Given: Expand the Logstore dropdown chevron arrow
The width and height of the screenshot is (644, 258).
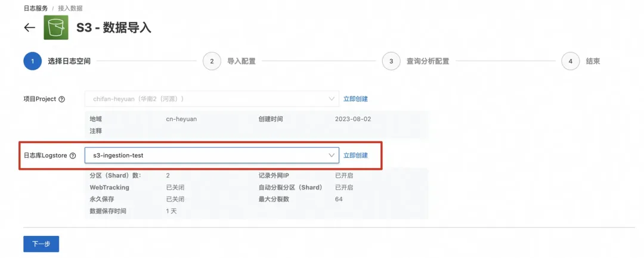Looking at the screenshot, I should click(332, 156).
